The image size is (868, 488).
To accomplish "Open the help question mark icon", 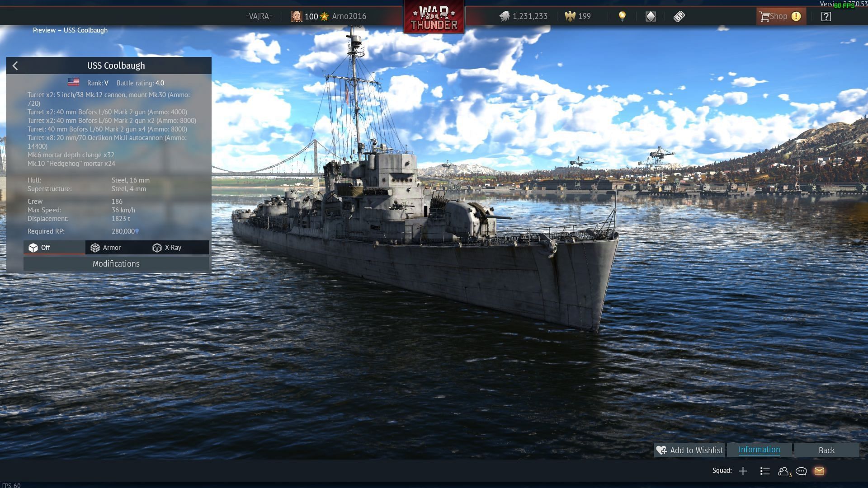I will 826,17.
